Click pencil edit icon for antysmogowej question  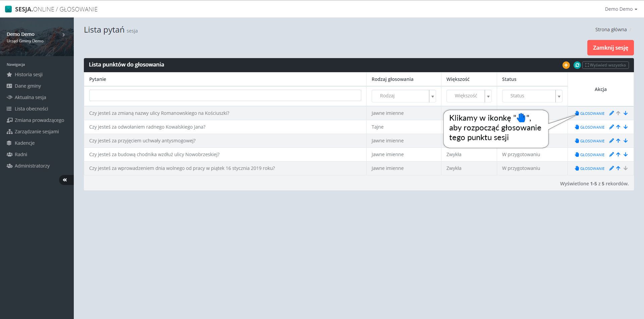point(611,141)
